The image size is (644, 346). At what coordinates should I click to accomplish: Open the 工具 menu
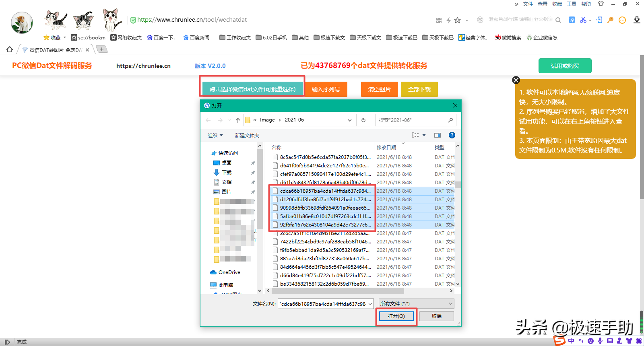tap(572, 4)
